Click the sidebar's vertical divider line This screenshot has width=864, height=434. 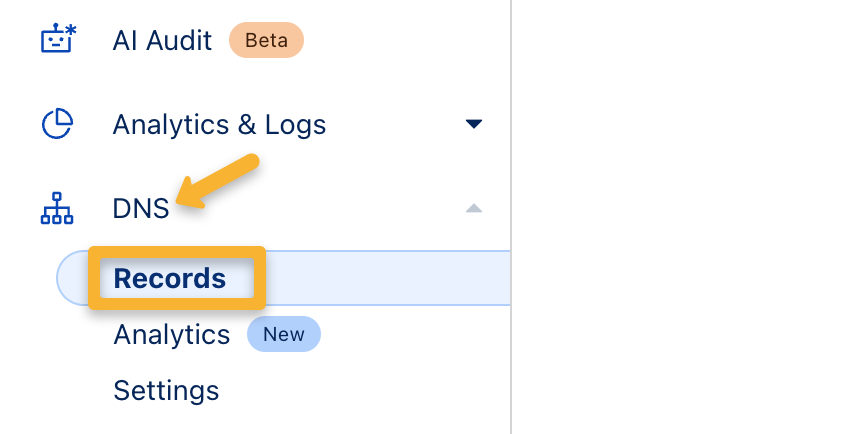(x=511, y=150)
